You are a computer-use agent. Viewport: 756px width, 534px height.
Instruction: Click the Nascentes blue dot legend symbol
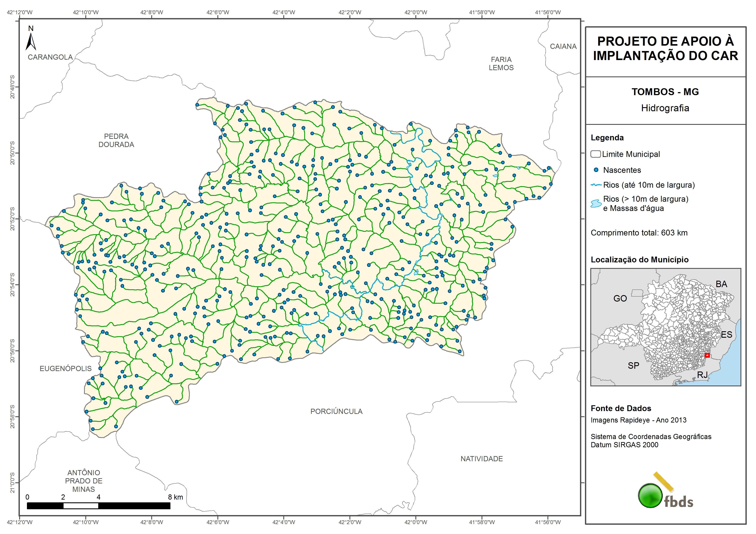click(596, 170)
